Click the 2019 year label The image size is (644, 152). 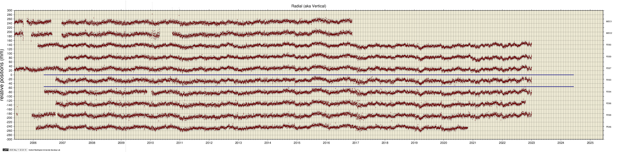(414, 143)
